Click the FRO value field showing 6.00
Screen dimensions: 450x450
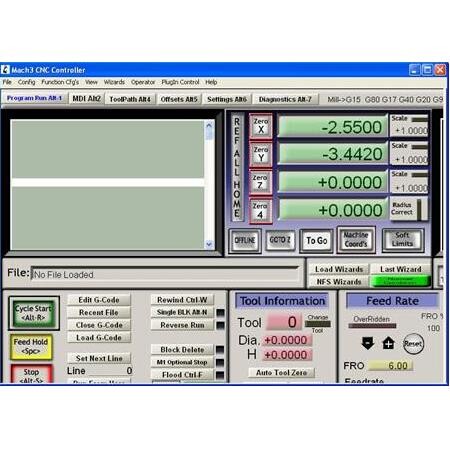(391, 366)
